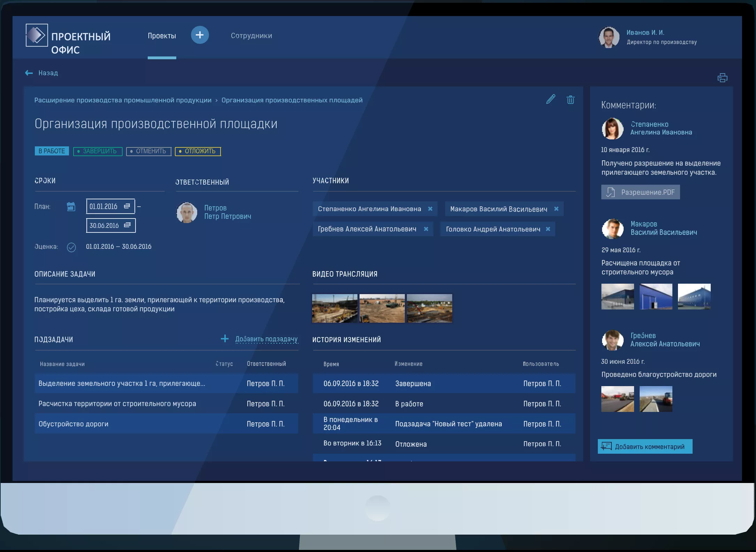Select the Отложить status option

click(198, 151)
